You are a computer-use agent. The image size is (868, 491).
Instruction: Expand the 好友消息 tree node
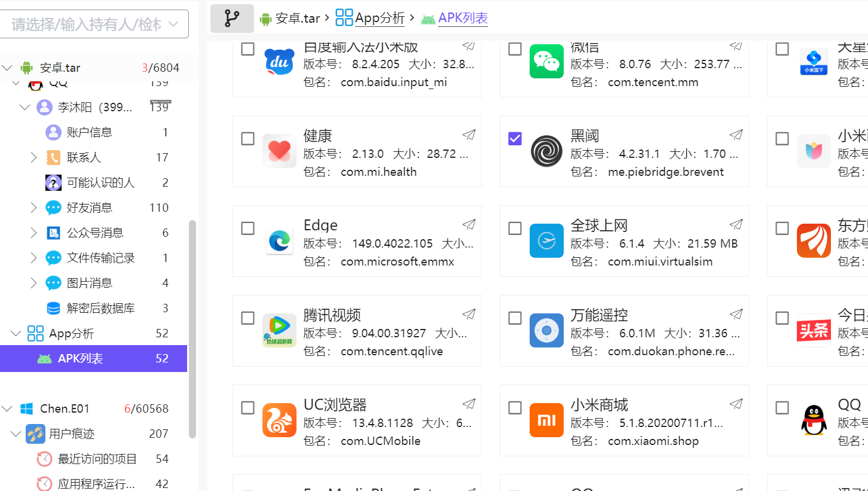34,208
